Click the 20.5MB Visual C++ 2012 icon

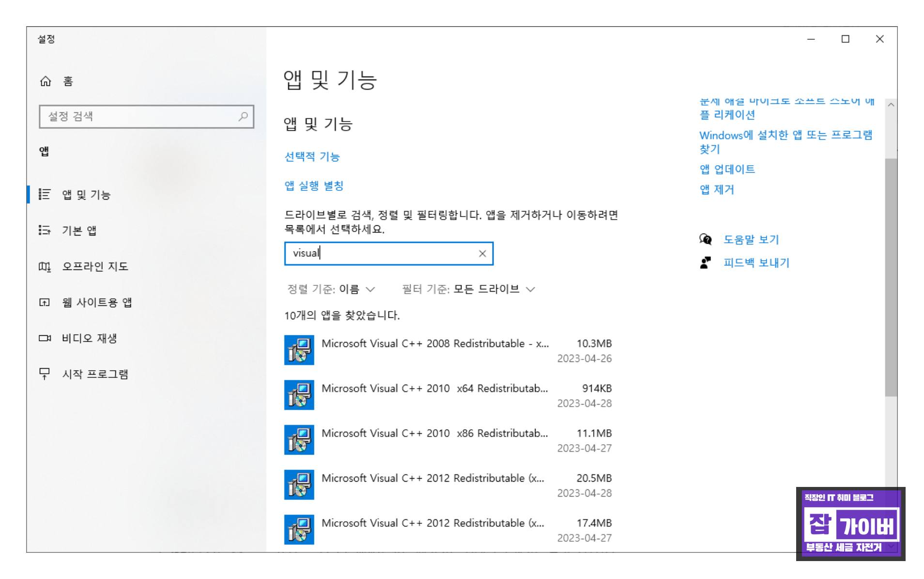[299, 485]
